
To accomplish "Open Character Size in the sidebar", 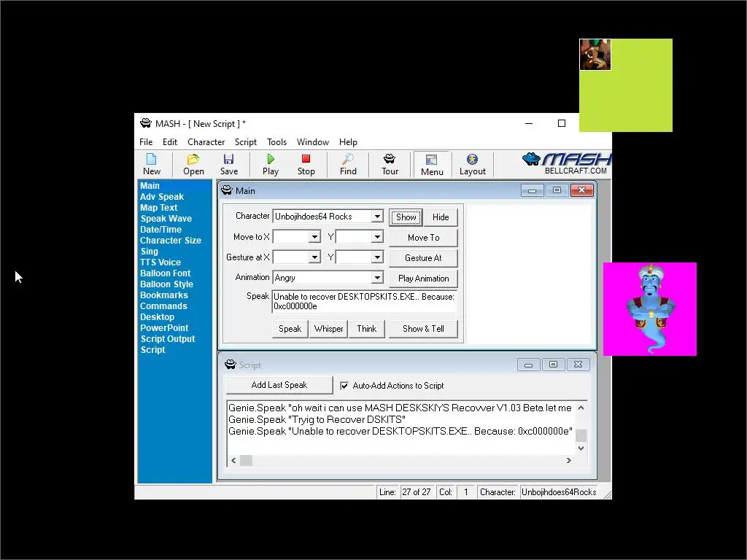I will [171, 241].
